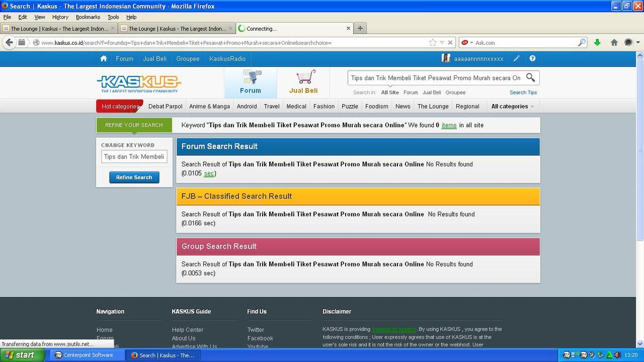
Task: Select Groupee search-in filter
Action: point(455,93)
